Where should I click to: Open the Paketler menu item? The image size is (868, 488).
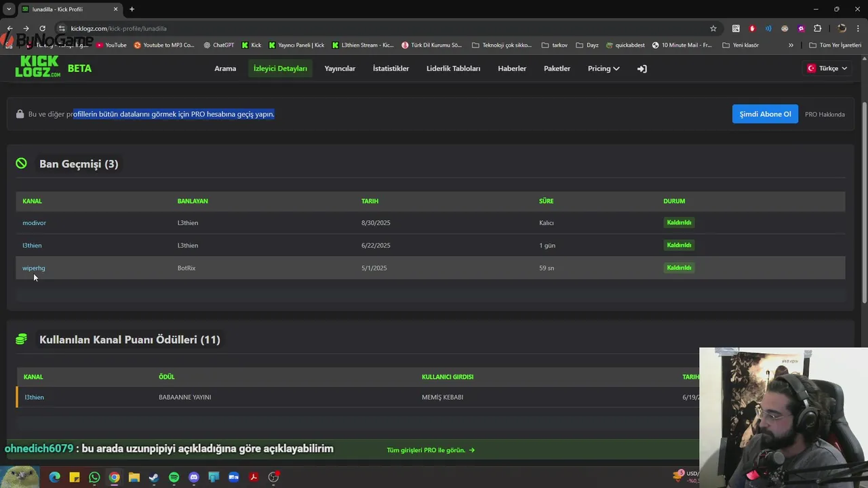coord(557,68)
